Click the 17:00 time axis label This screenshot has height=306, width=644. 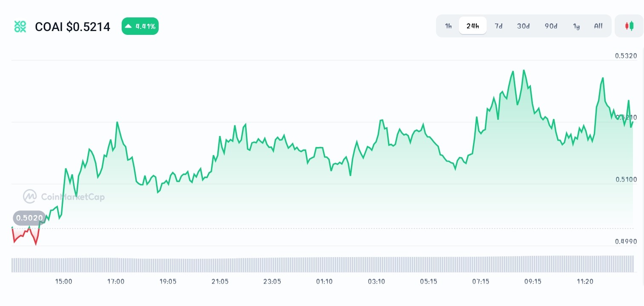click(116, 281)
